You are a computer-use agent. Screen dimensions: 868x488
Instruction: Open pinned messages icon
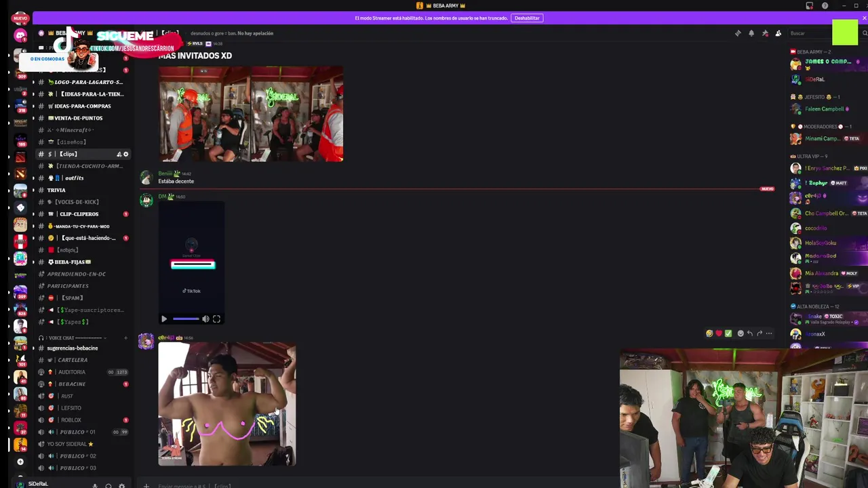coord(765,33)
